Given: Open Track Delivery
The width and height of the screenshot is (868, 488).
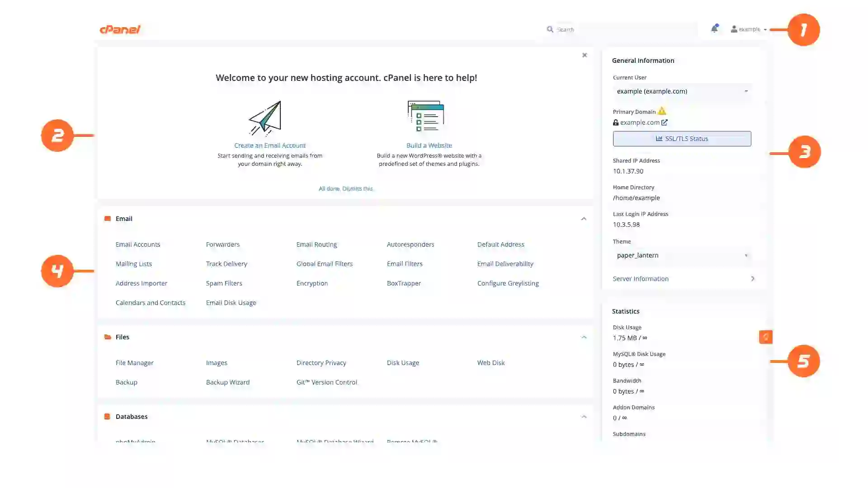Looking at the screenshot, I should pos(226,264).
